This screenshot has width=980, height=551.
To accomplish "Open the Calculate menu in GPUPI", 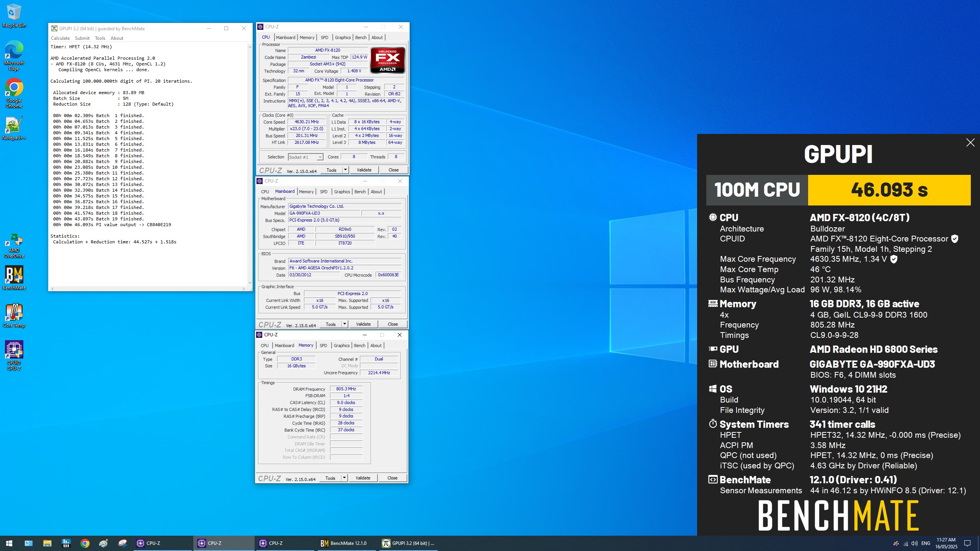I will pos(60,38).
